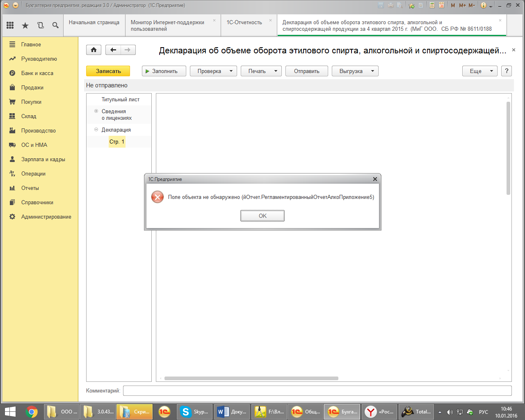The image size is (525, 420).
Task: Select Титульный лист in the tree
Action: pyautogui.click(x=121, y=99)
